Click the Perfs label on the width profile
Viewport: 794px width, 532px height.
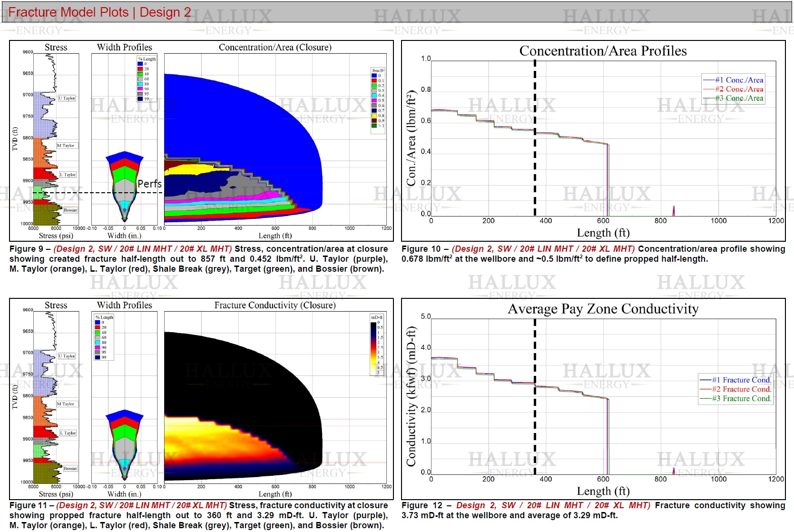point(149,184)
